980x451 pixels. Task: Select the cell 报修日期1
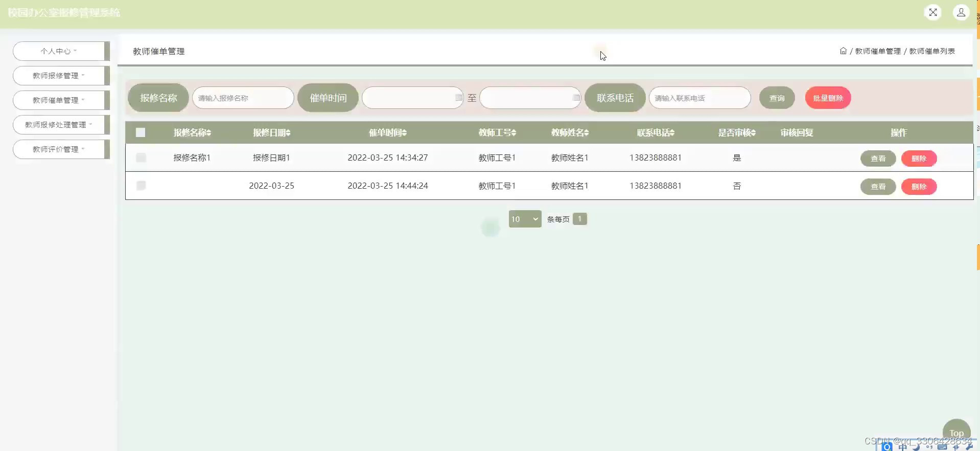pyautogui.click(x=272, y=157)
